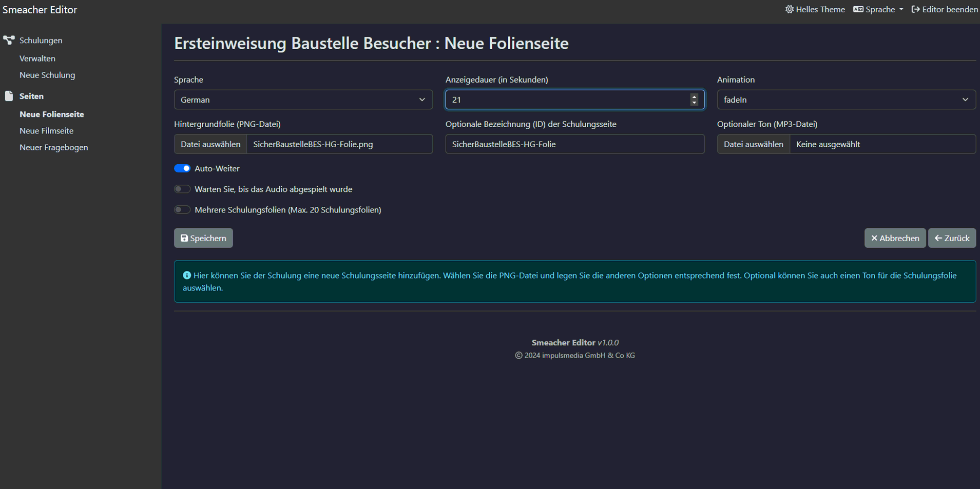
Task: Click the Seiten document icon in sidebar
Action: coord(9,96)
